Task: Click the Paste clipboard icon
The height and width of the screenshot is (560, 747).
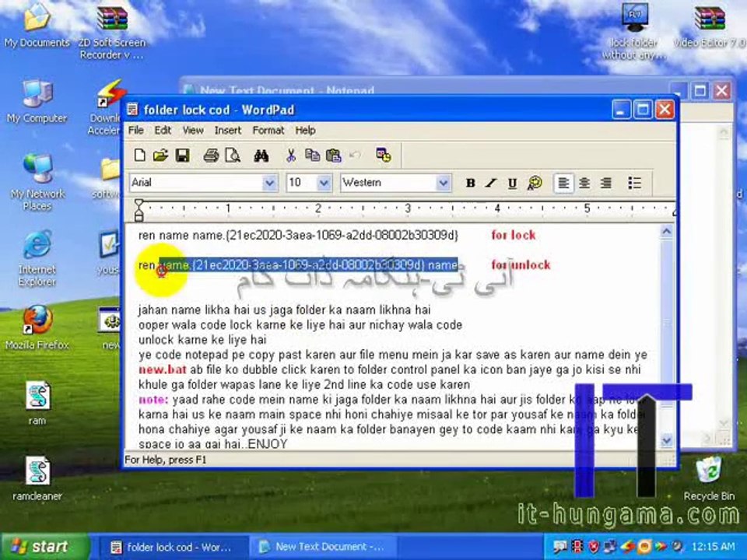Action: (334, 156)
